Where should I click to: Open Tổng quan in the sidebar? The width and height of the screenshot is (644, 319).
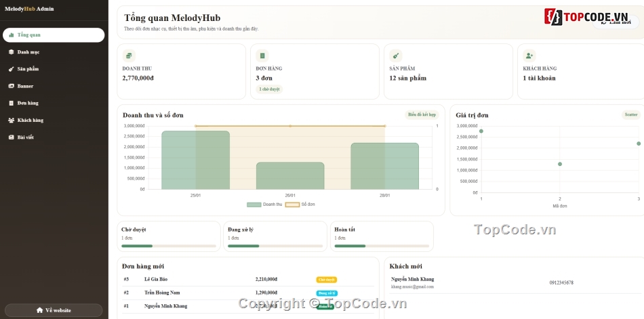point(54,35)
